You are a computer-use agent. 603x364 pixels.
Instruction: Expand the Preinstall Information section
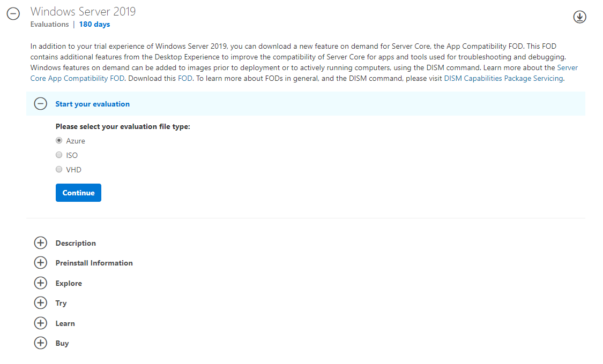pos(94,262)
